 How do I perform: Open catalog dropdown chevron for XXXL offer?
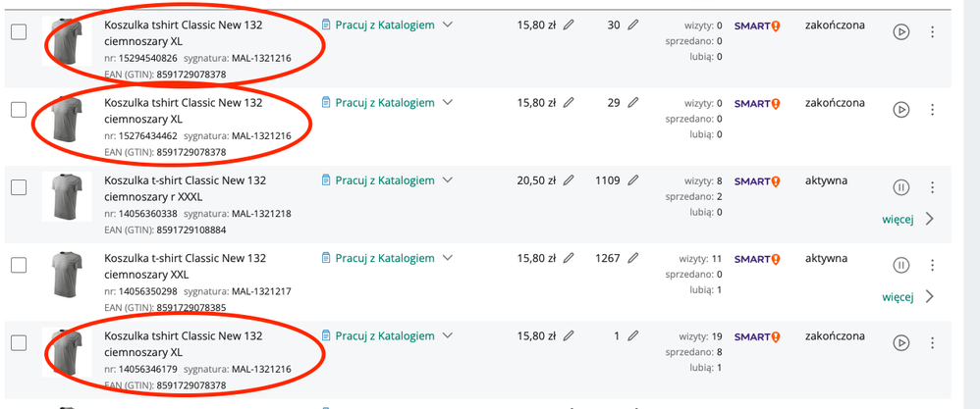[447, 180]
